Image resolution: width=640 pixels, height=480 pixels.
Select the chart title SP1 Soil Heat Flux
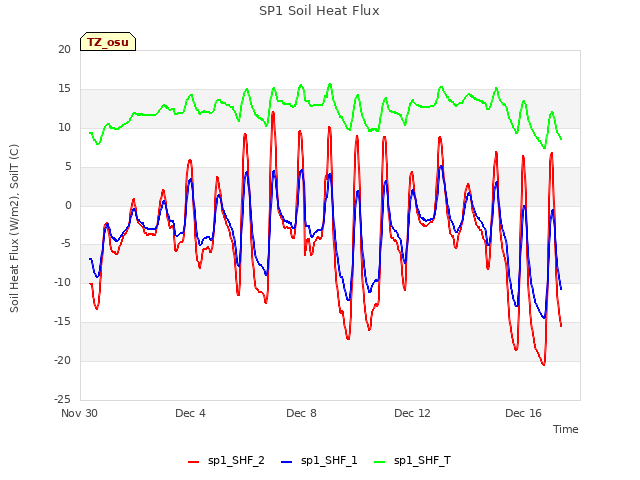point(319,11)
